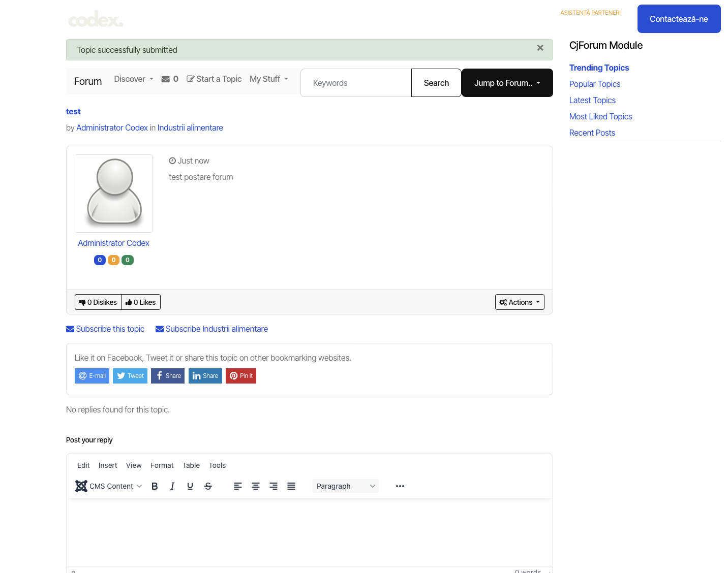The height and width of the screenshot is (573, 728).
Task: Open the Insert editor menu
Action: (x=108, y=465)
